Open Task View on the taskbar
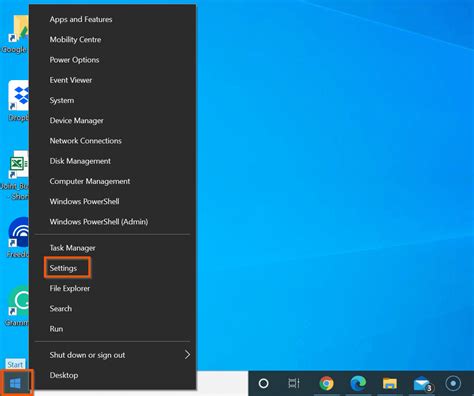Viewport: 474px width, 396px height. [294, 383]
